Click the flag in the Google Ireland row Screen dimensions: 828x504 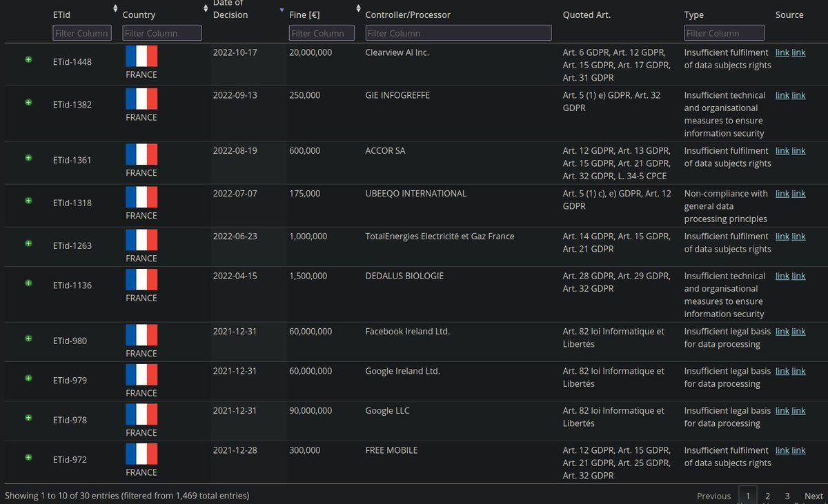coord(141,374)
